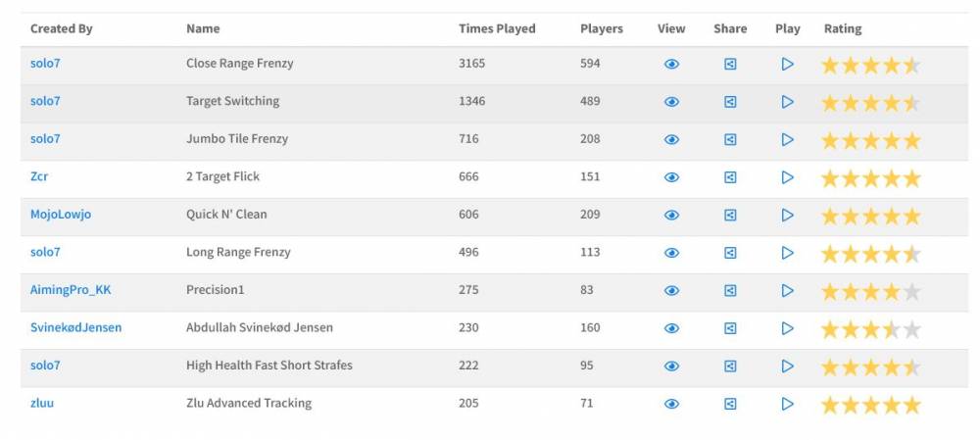Play High Health Fast Short Strafes
This screenshot has height=440, width=980.
pos(787,366)
